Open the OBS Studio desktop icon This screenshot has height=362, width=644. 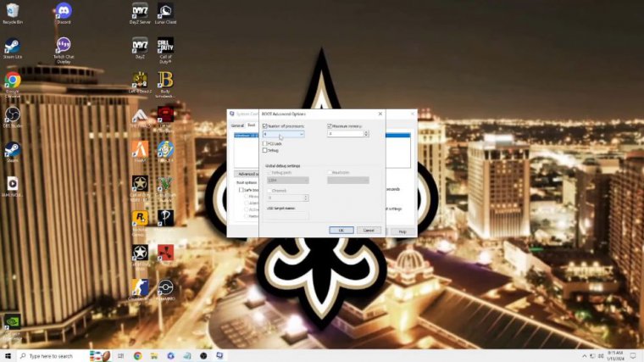tap(13, 114)
